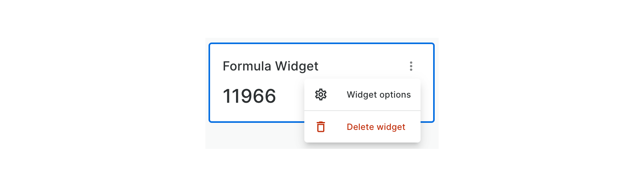Click the large number in the Formula Widget

point(249,96)
